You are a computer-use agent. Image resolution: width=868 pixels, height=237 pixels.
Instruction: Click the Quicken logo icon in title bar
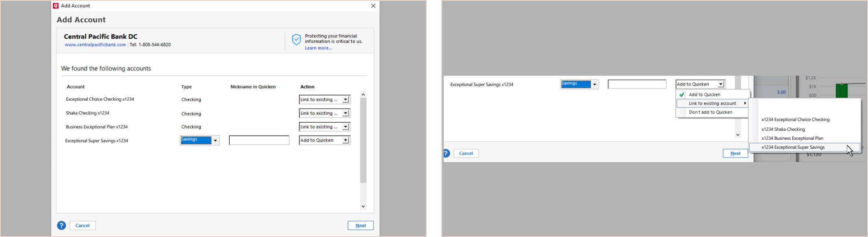click(56, 6)
